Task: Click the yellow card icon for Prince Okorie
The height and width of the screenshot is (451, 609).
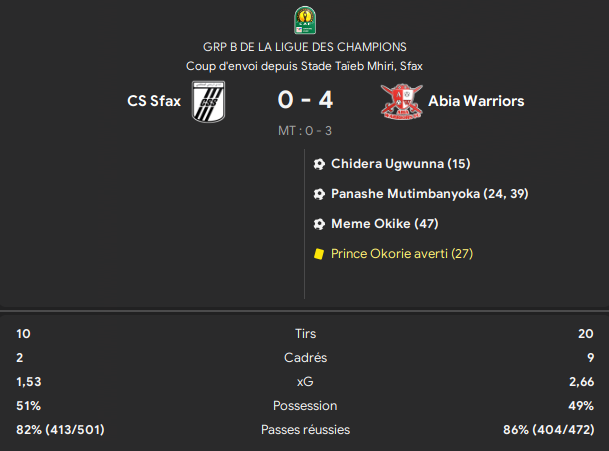Action: click(319, 254)
